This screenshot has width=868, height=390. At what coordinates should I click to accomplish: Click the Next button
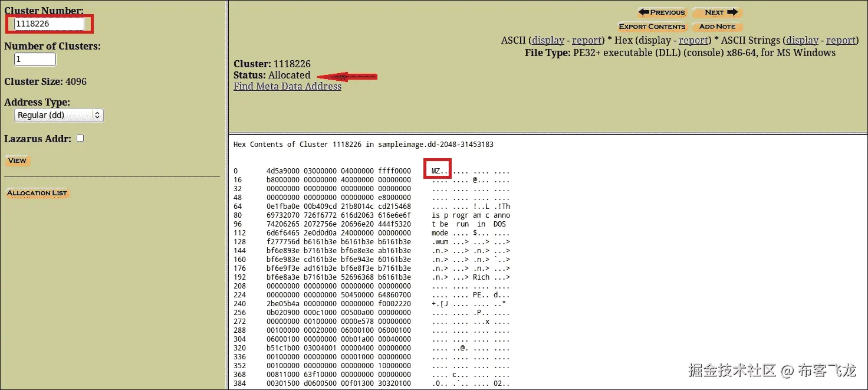tap(717, 12)
